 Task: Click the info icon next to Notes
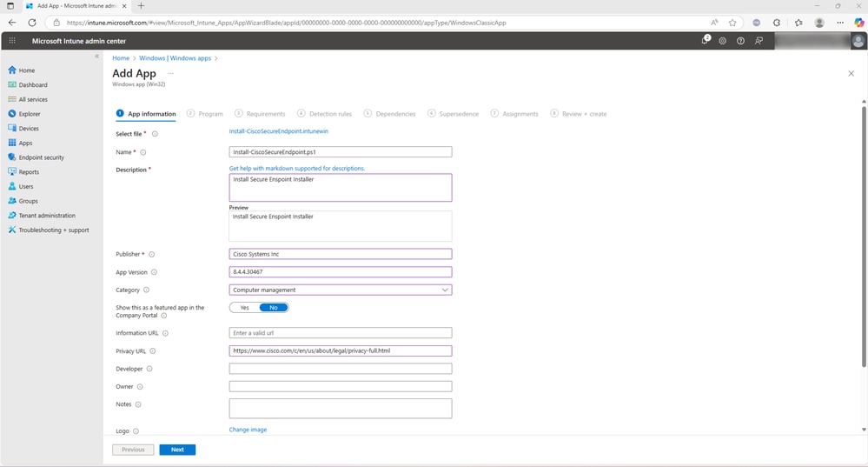pos(138,404)
